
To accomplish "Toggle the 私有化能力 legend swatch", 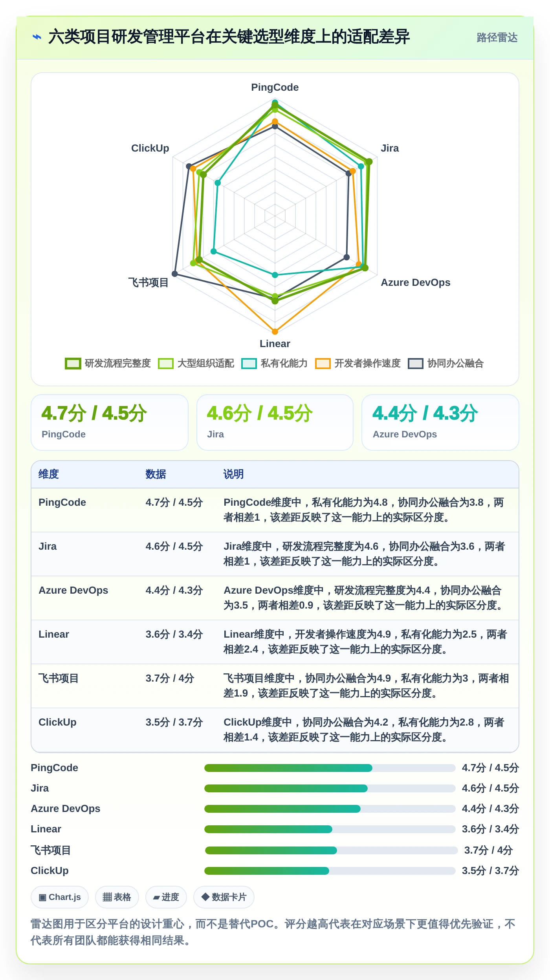I will (249, 364).
